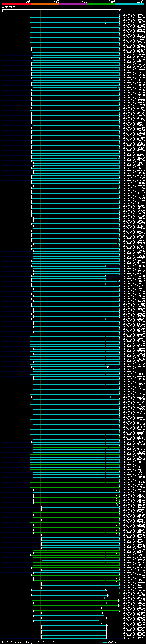Image resolution: width=146 pixels, height=644 pixels.
Task: Open hit UniRef100_Q41373
Action: 134,610
